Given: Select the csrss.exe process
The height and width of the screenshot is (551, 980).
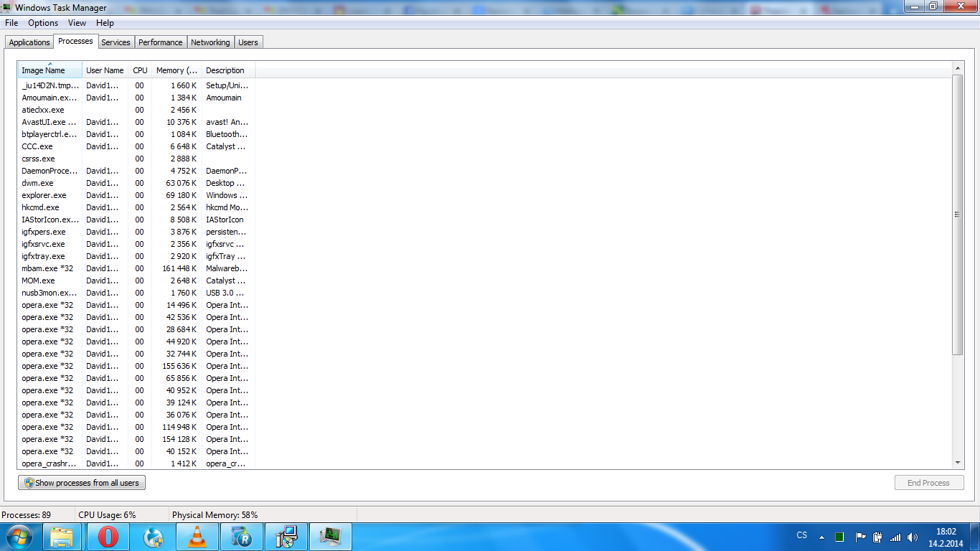Looking at the screenshot, I should (136, 159).
